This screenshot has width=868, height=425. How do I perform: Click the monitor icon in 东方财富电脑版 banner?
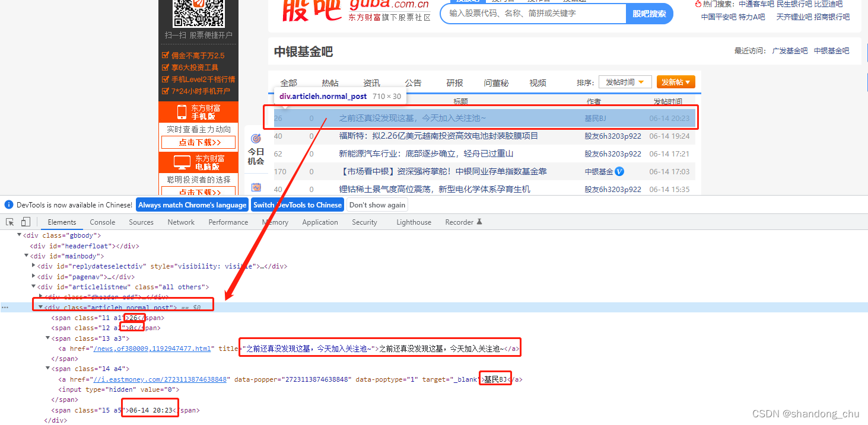pyautogui.click(x=182, y=162)
